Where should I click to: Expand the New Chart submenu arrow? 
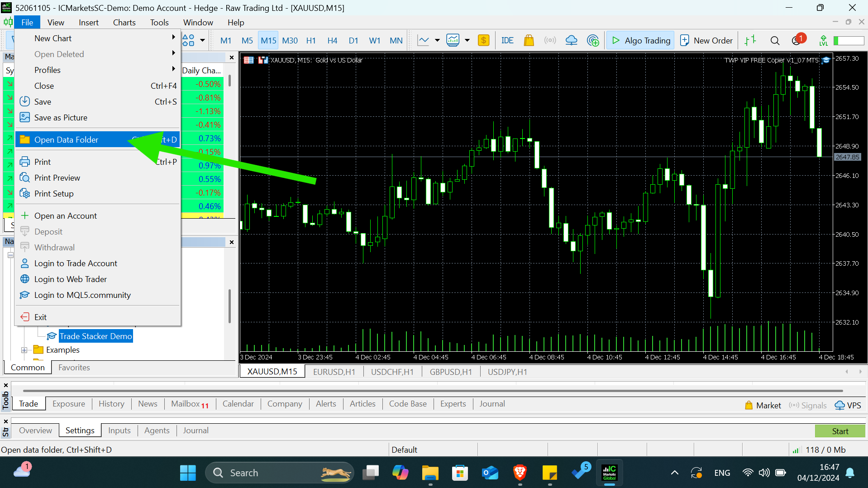[x=173, y=38]
